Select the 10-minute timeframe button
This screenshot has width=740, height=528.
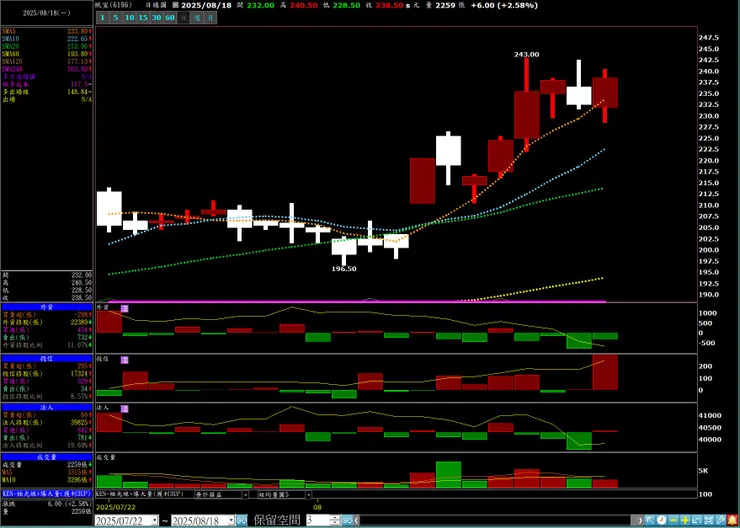(129, 17)
